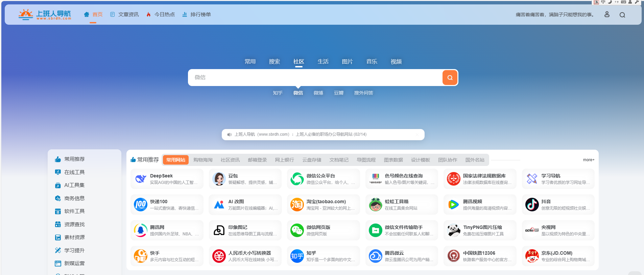Click the orange search submit button
The height and width of the screenshot is (275, 644).
[450, 78]
